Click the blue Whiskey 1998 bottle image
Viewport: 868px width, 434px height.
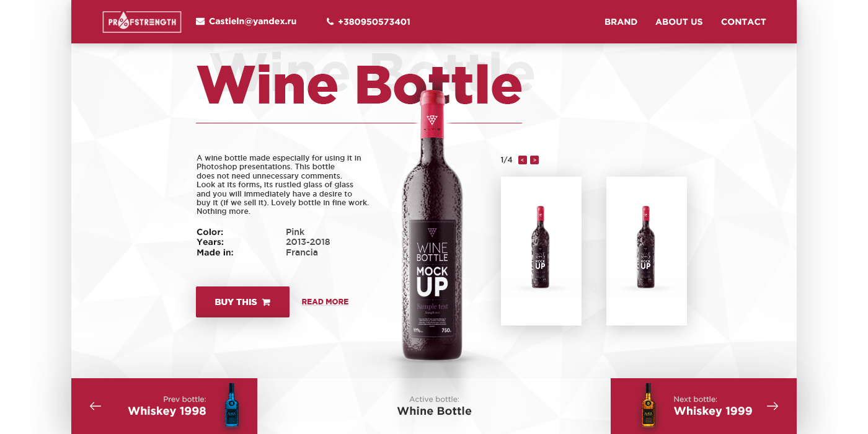(231, 405)
